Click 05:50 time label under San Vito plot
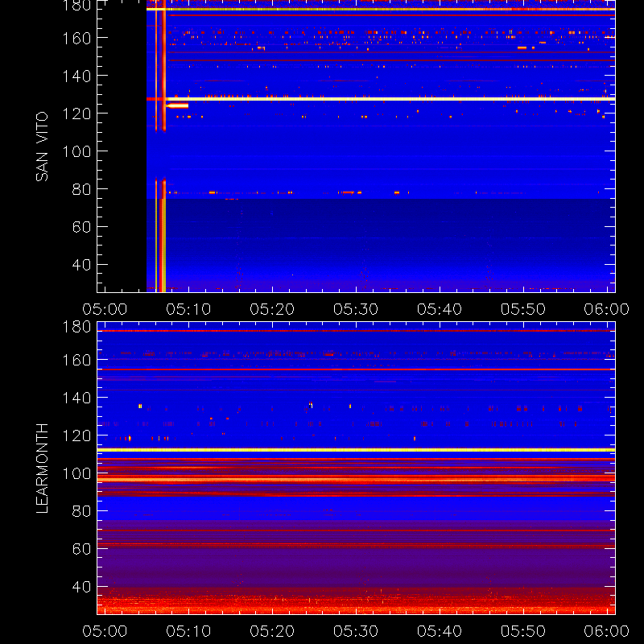 pos(523,309)
